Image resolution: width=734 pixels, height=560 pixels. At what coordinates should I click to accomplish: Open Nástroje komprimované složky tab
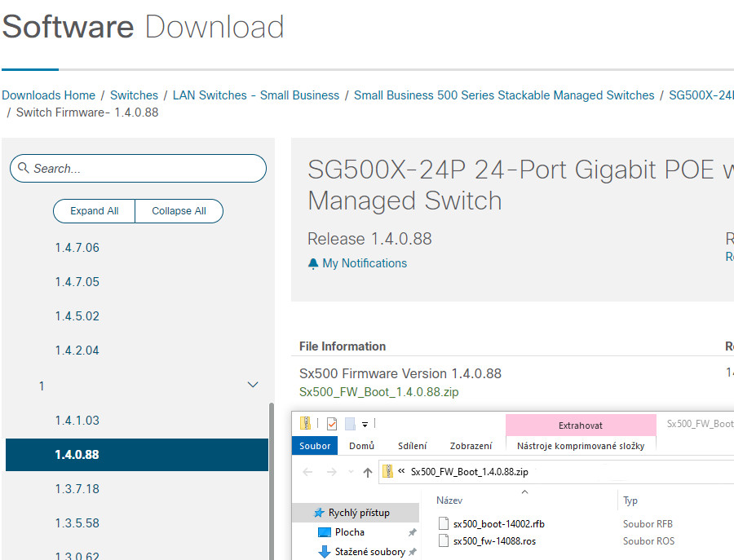581,446
